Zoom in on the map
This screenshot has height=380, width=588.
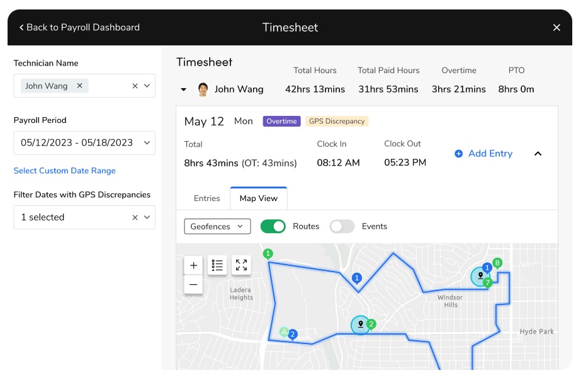point(193,265)
